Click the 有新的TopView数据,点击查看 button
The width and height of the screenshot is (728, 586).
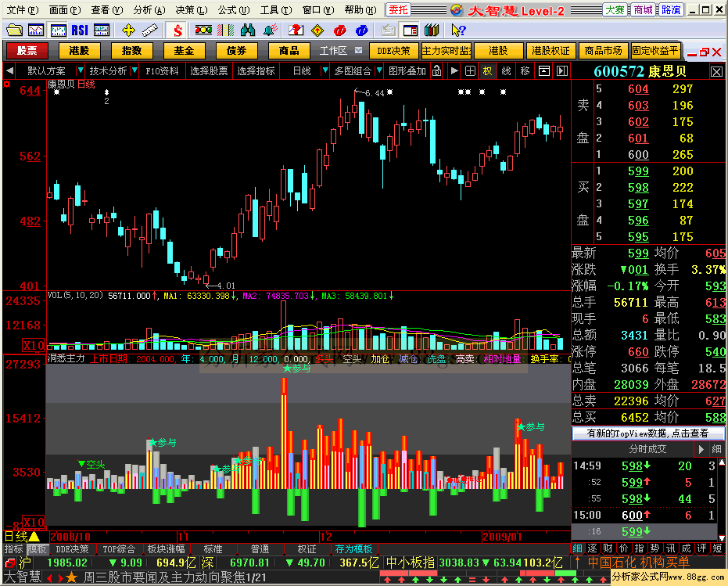[x=647, y=433]
